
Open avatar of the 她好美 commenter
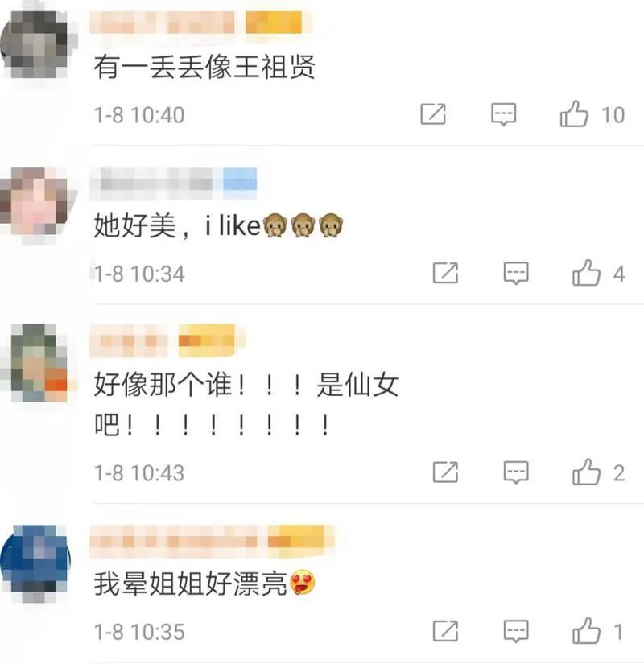point(35,201)
